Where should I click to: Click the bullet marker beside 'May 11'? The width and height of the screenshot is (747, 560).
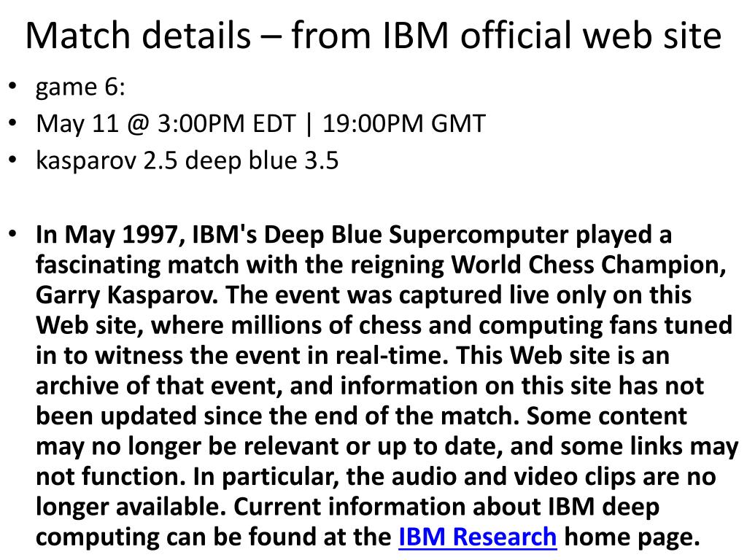[x=12, y=122]
